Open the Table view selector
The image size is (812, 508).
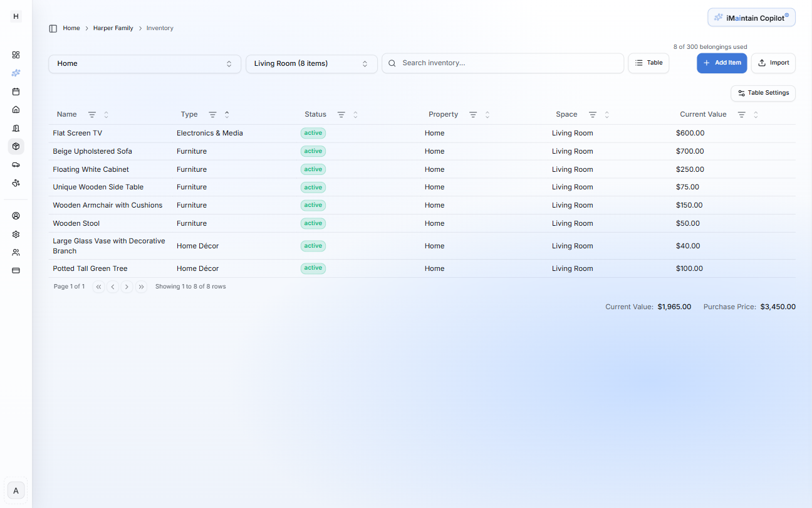648,63
